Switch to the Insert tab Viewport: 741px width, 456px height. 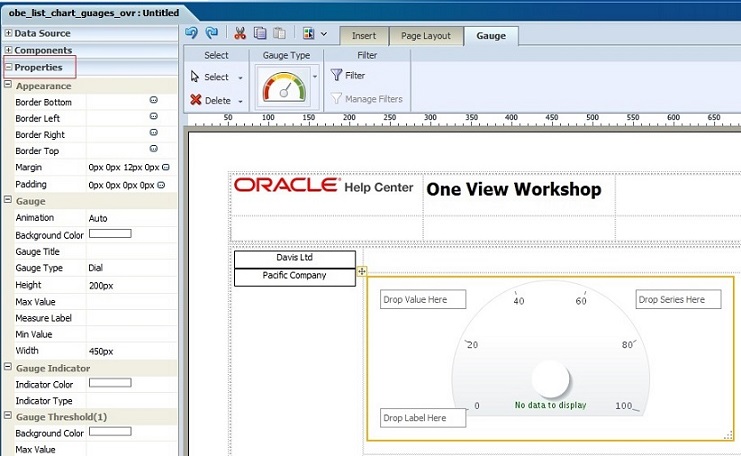pos(363,36)
